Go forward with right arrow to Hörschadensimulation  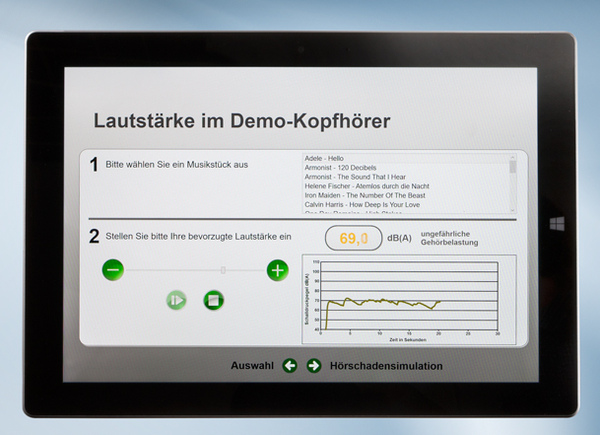click(314, 365)
